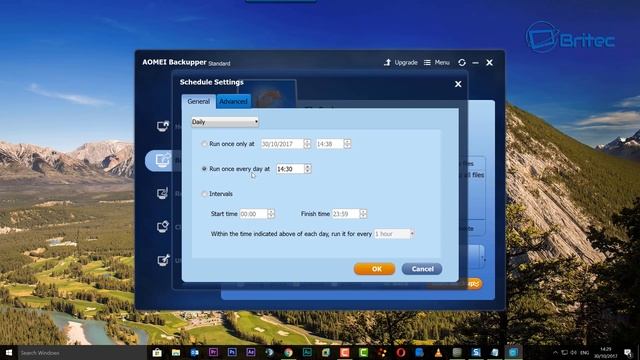
Task: Minimize the AOMEI Backupper window
Action: tap(476, 62)
